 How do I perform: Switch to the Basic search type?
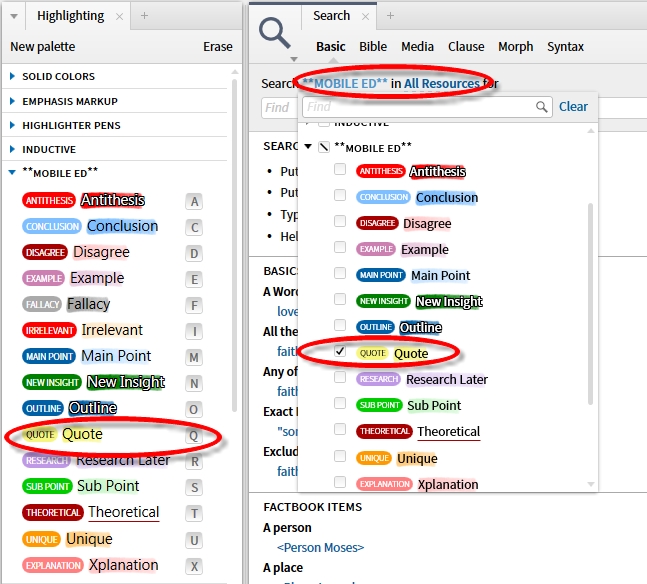331,47
